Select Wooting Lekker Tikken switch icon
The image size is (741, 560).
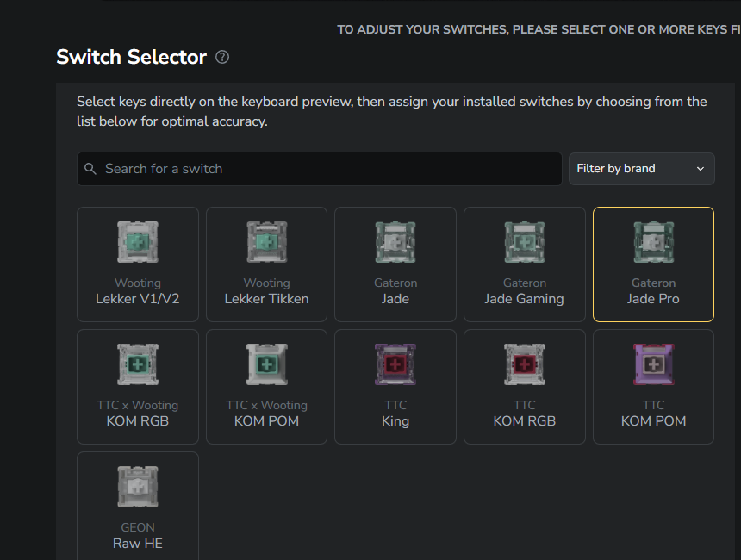pyautogui.click(x=267, y=242)
